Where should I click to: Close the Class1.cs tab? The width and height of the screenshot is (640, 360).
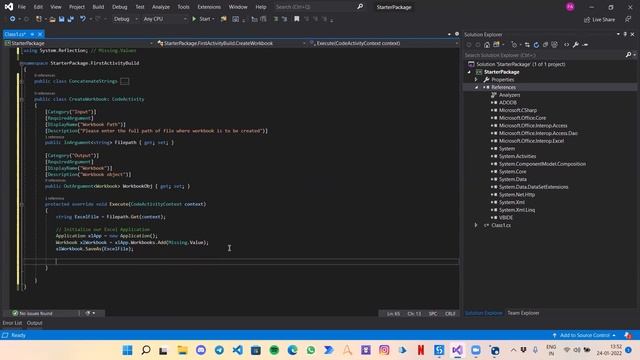pos(40,34)
